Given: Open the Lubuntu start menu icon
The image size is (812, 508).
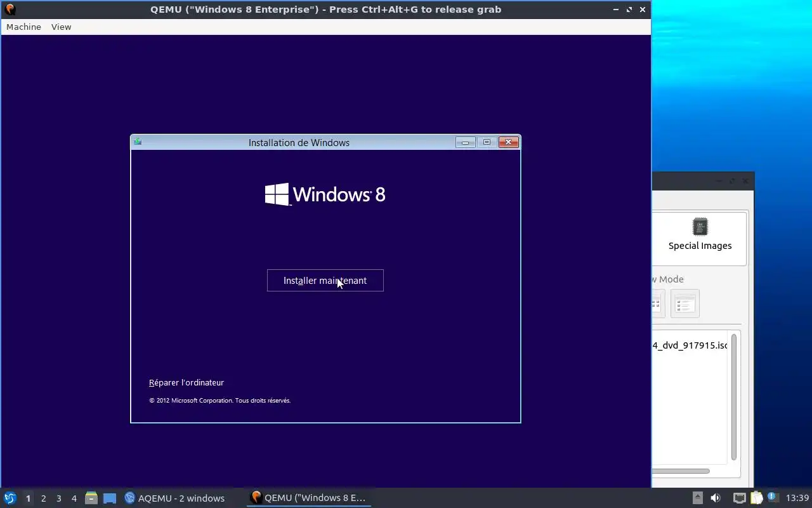Looking at the screenshot, I should 10,498.
